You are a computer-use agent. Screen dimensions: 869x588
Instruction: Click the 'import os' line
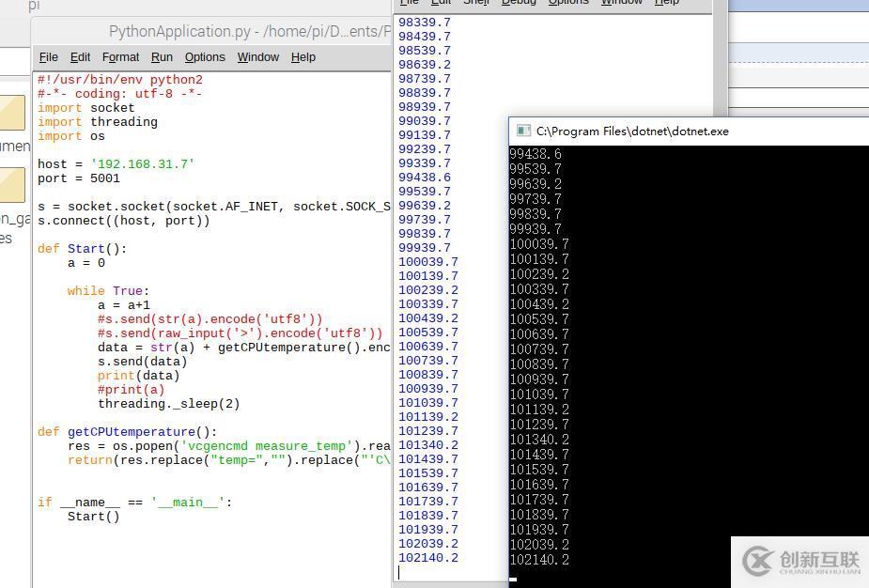[71, 136]
